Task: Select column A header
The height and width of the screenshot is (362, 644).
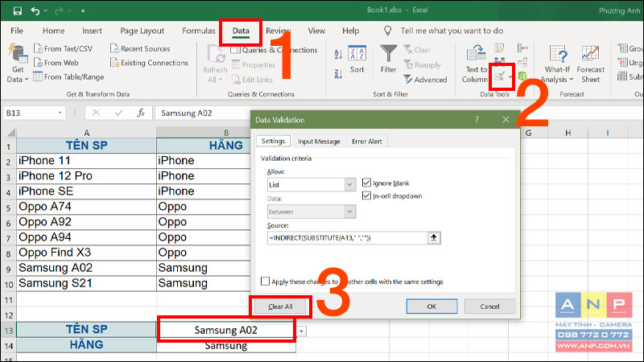Action: [x=86, y=133]
